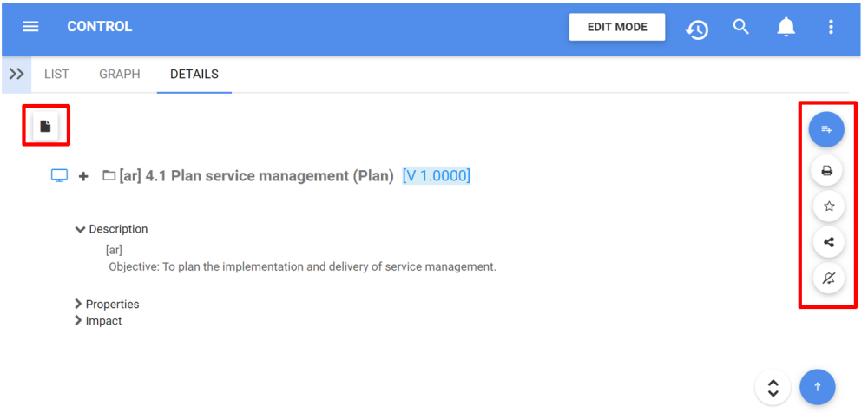Image resolution: width=868 pixels, height=413 pixels.
Task: Expand the Impact section
Action: coord(79,321)
